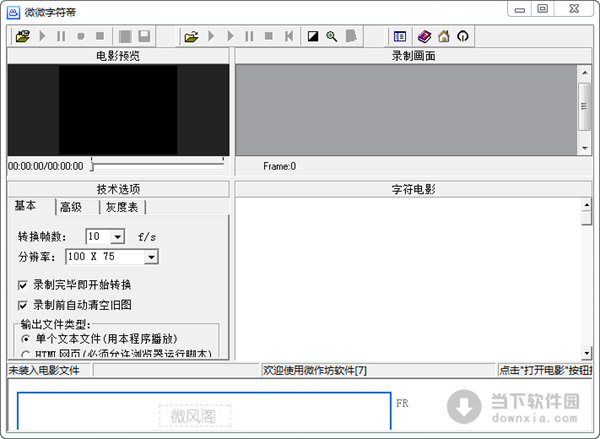Switch to the 基本 tab
The image size is (600, 439).
tap(25, 206)
